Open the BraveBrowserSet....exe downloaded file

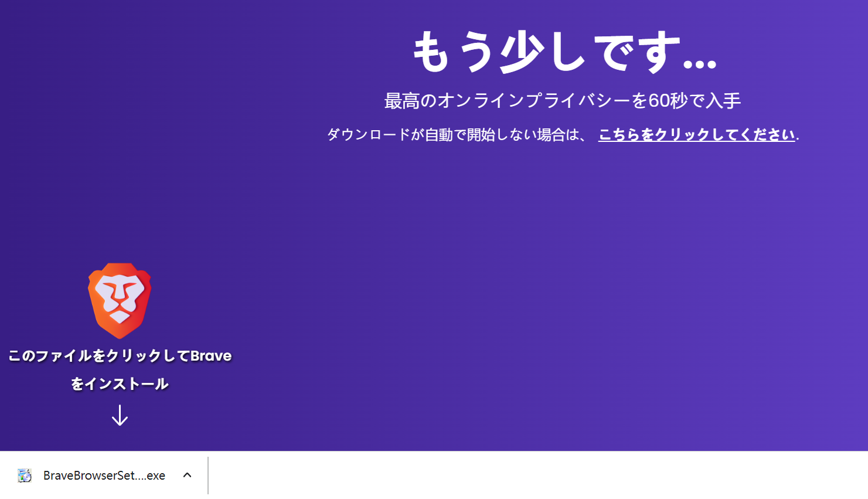(x=104, y=476)
